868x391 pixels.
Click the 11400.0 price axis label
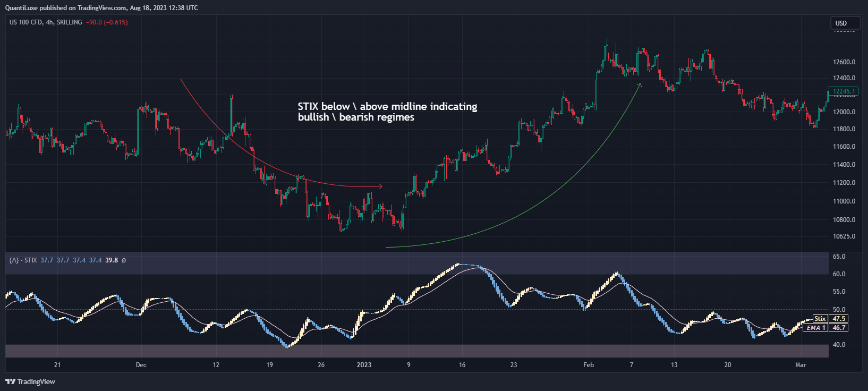point(844,165)
